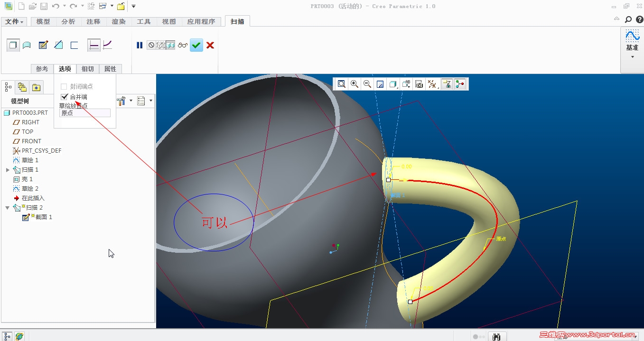Switch to the folder browser navigator tab
The width and height of the screenshot is (644, 341).
pyautogui.click(x=22, y=87)
